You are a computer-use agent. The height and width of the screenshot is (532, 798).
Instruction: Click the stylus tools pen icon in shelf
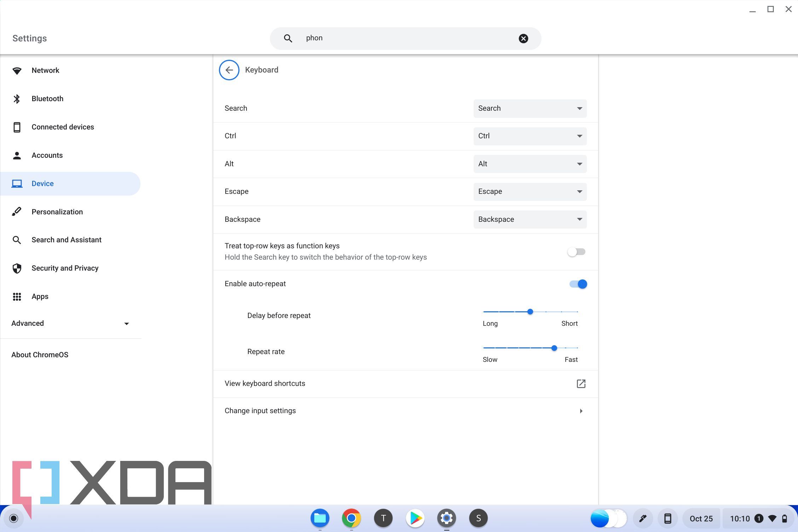pyautogui.click(x=643, y=519)
